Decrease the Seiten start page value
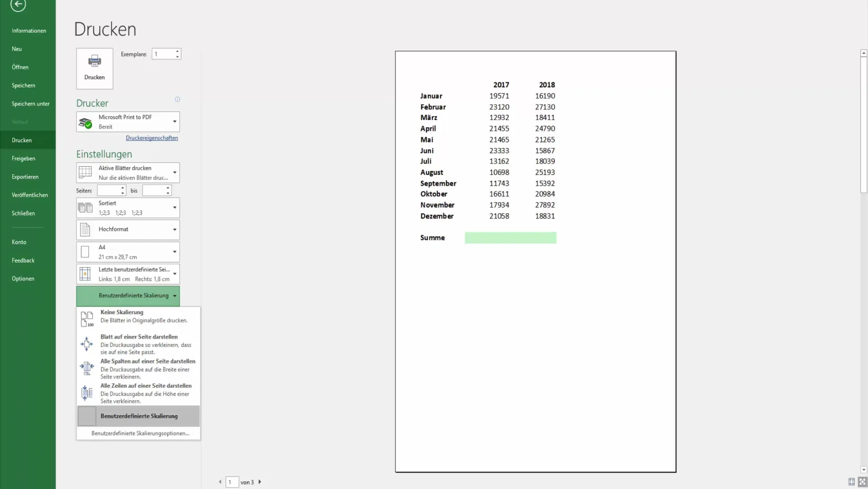868x489 pixels. pyautogui.click(x=123, y=193)
